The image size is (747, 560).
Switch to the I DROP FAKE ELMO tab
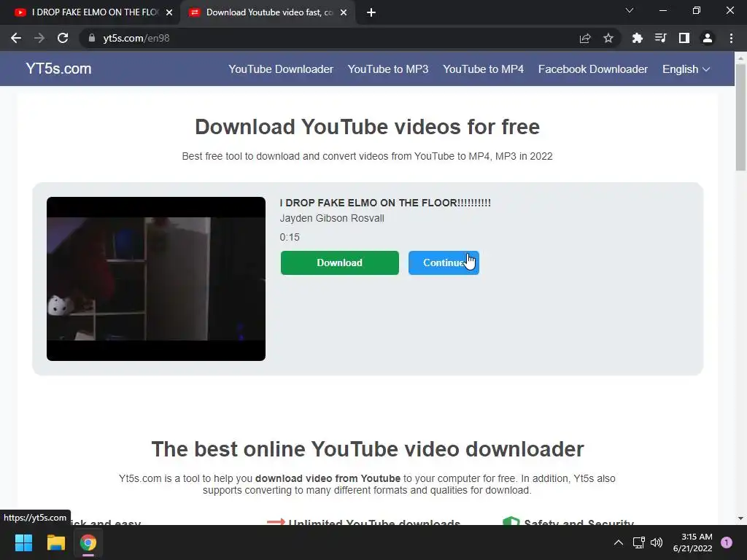point(90,12)
